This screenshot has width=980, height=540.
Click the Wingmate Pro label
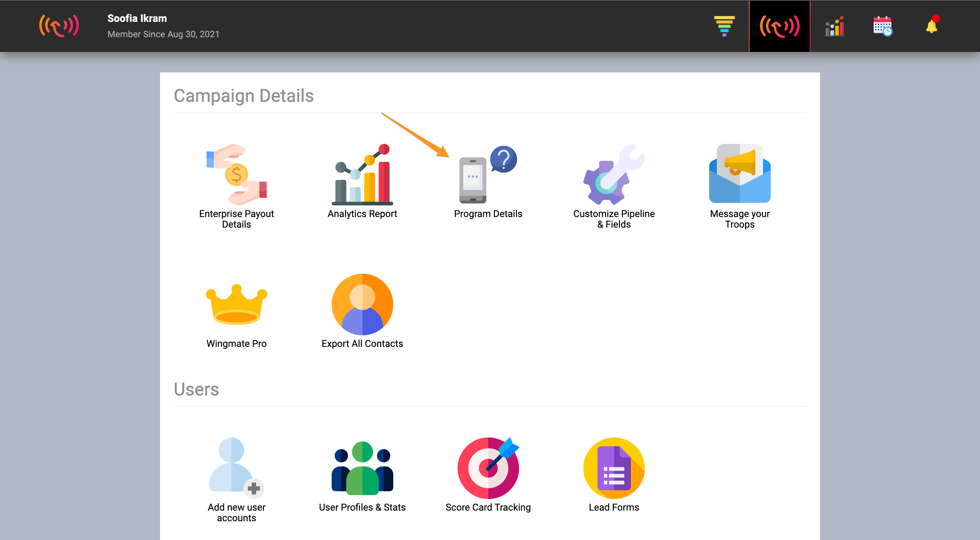pos(237,343)
